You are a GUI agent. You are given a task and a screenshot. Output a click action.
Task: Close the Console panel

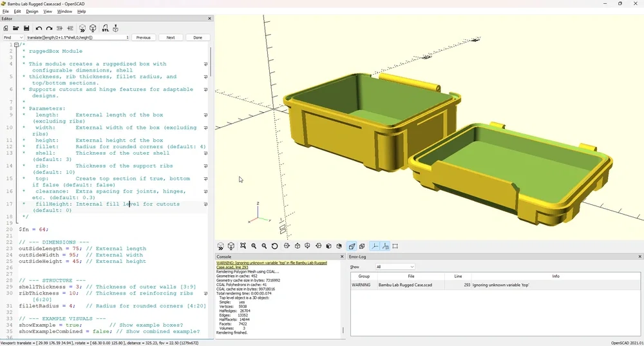[x=342, y=256]
